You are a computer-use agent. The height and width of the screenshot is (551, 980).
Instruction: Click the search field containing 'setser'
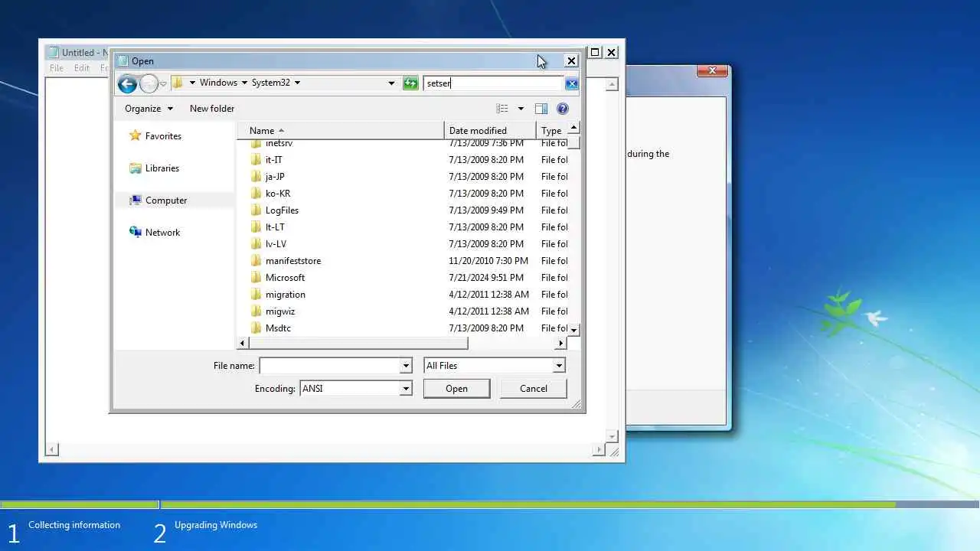coord(494,83)
